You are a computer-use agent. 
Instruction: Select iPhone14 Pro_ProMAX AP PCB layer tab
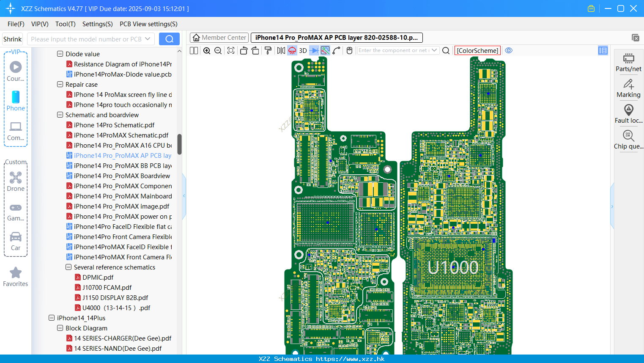(337, 38)
